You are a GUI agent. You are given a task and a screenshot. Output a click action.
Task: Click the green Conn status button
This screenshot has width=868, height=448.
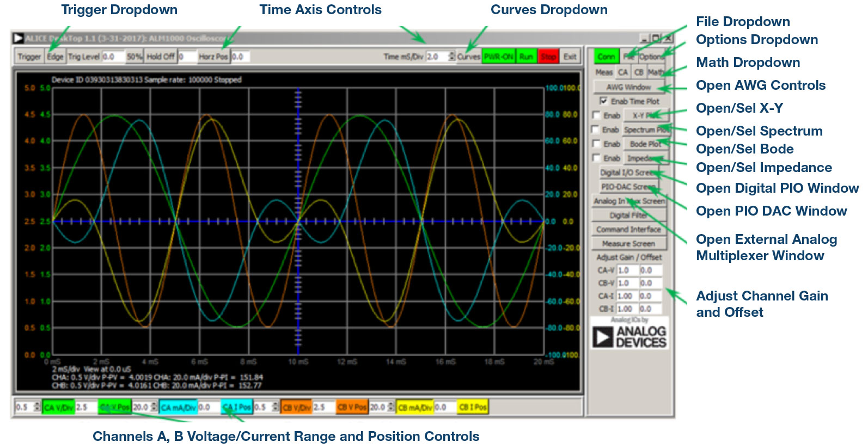pos(606,57)
